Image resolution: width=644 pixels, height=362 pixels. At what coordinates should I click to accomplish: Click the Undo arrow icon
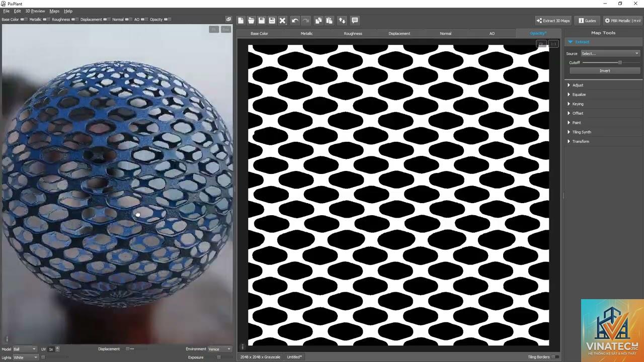[295, 21]
